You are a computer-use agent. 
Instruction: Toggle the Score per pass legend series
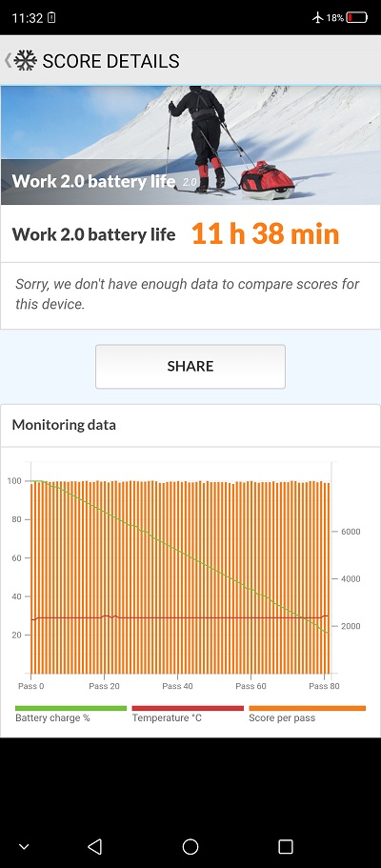pos(308,714)
